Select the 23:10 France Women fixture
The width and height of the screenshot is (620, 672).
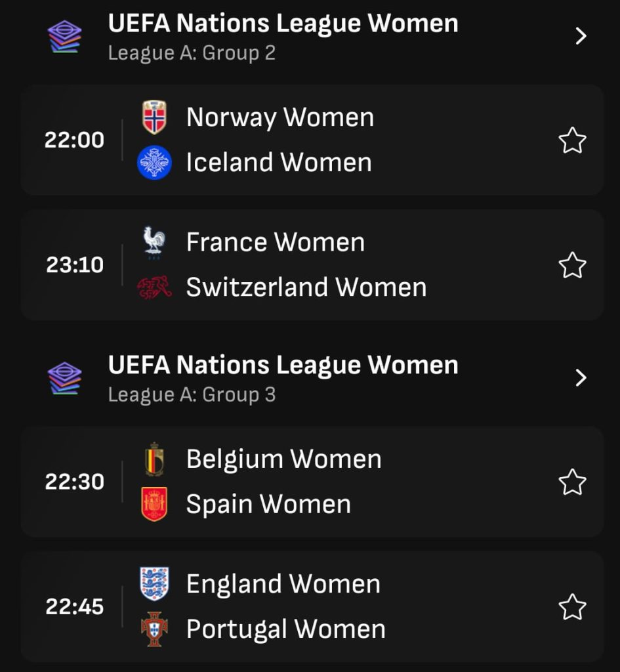tap(312, 265)
